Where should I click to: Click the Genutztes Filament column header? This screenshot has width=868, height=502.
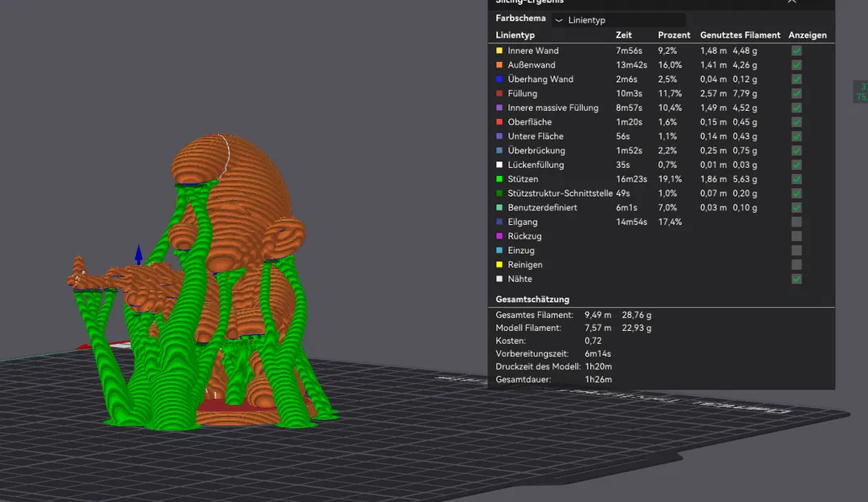(x=740, y=35)
